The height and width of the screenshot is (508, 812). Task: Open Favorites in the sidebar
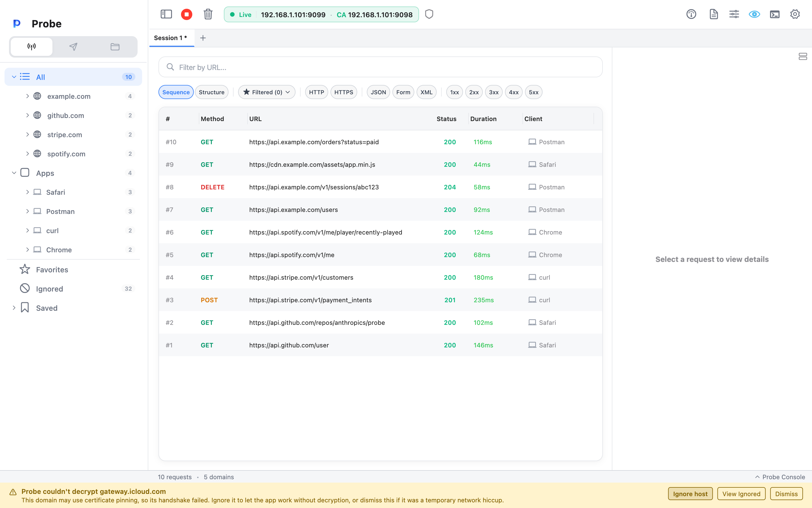[x=73, y=270]
